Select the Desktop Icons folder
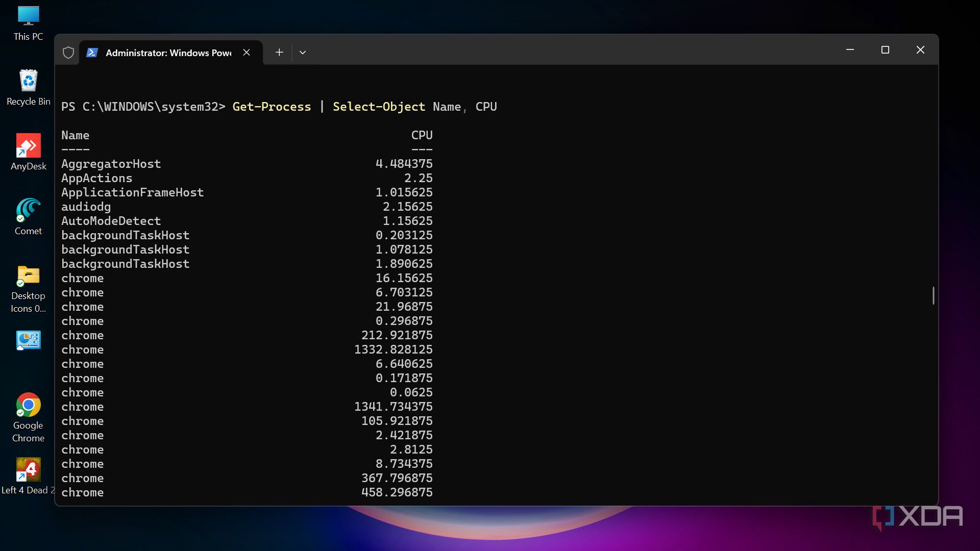980x551 pixels. [x=28, y=288]
